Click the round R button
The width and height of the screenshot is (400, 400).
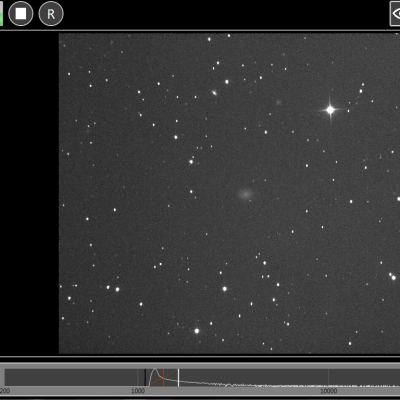coord(51,14)
